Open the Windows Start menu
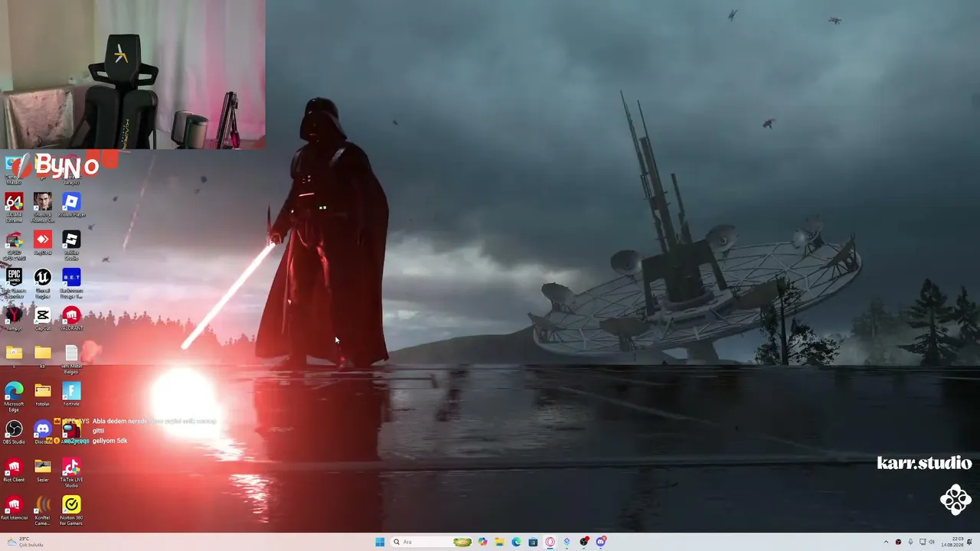 pos(380,542)
